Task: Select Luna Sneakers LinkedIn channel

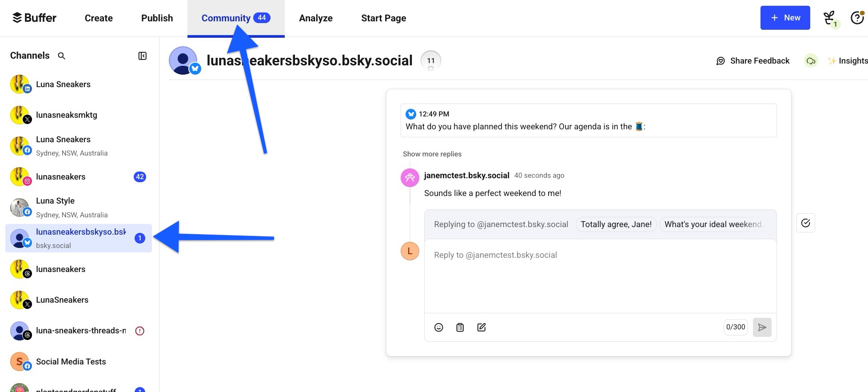Action: [79, 84]
